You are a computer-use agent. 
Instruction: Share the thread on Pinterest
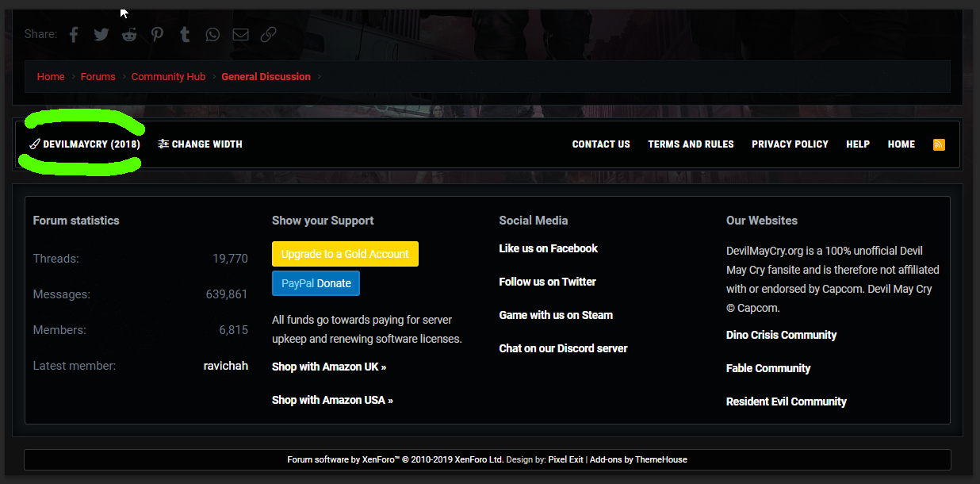pyautogui.click(x=158, y=34)
